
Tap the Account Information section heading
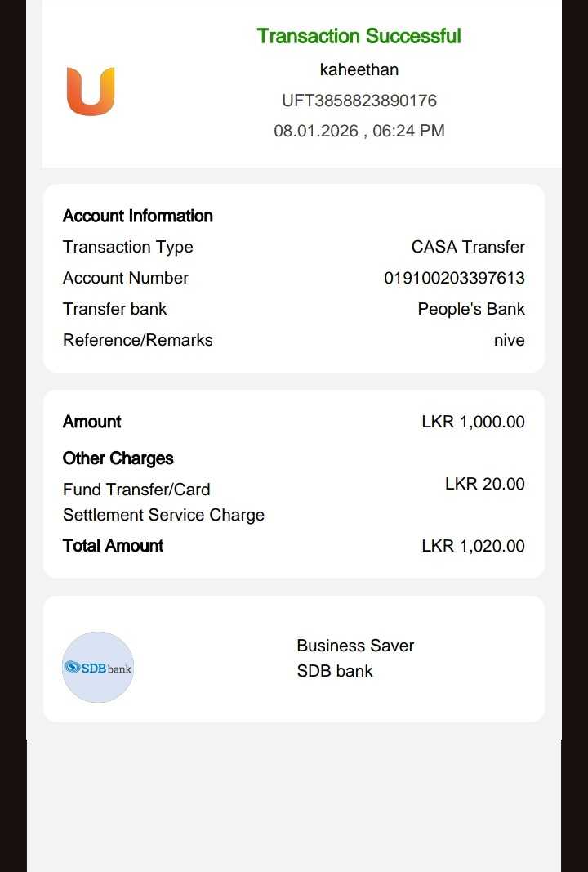point(138,216)
